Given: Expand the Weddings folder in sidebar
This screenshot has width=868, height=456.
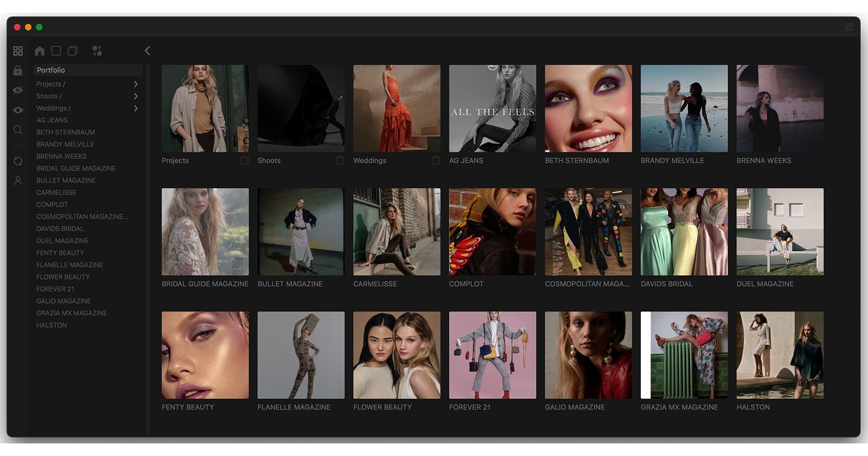Looking at the screenshot, I should coord(136,108).
